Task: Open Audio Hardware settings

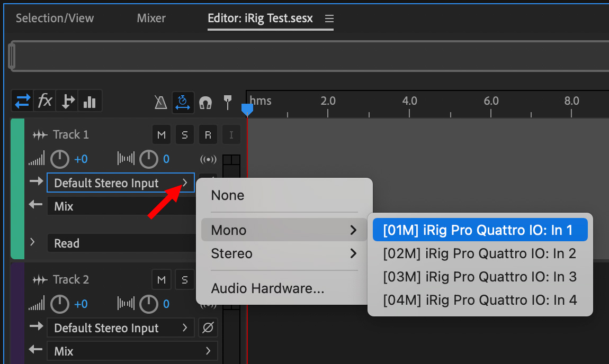Action: 267,288
